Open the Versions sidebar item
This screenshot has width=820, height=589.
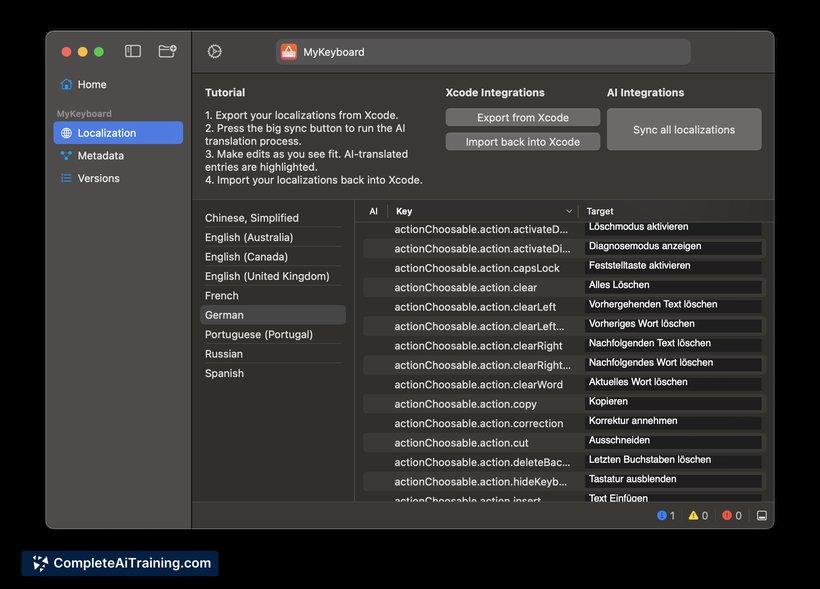click(98, 179)
